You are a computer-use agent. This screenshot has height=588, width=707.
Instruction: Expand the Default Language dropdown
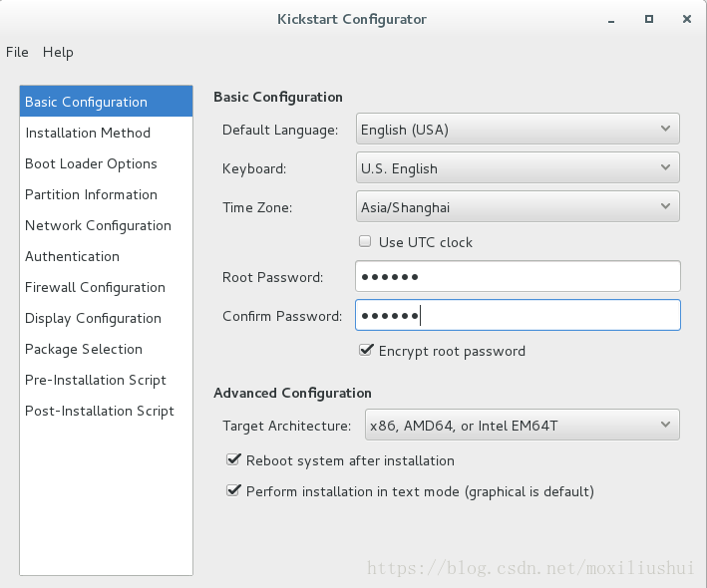(518, 130)
